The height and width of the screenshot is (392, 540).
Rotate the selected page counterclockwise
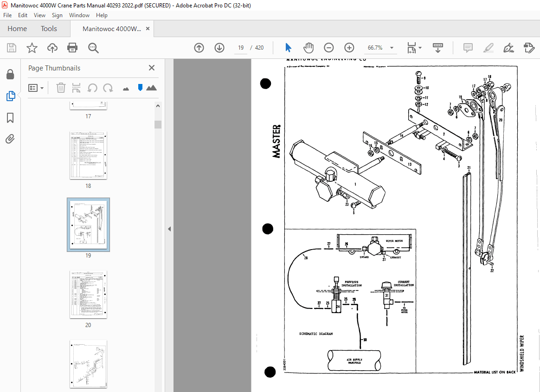[x=93, y=88]
